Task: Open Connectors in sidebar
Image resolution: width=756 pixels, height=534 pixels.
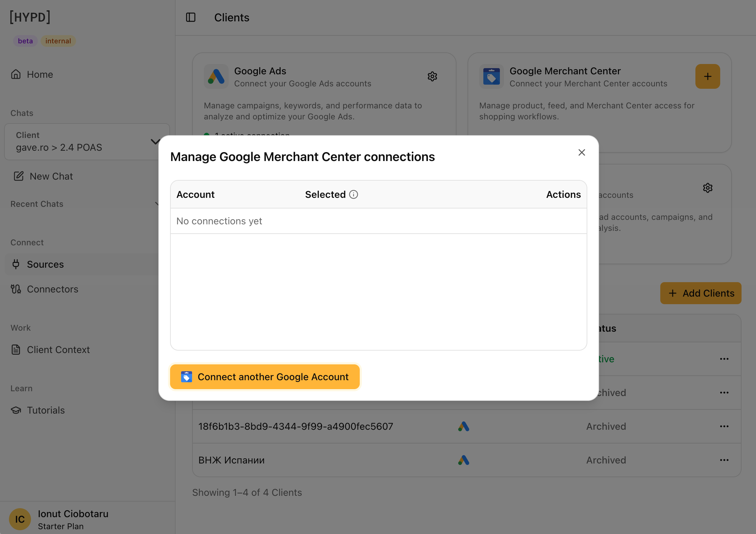Action: click(53, 289)
